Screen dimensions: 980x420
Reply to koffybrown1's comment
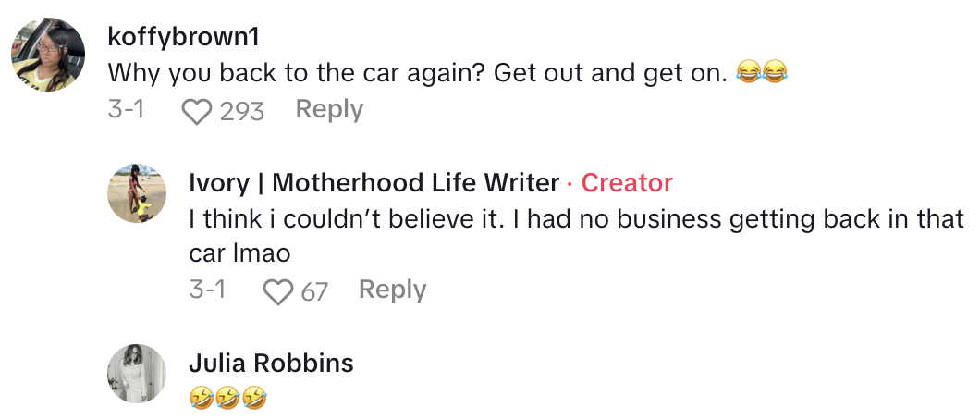pos(329,109)
